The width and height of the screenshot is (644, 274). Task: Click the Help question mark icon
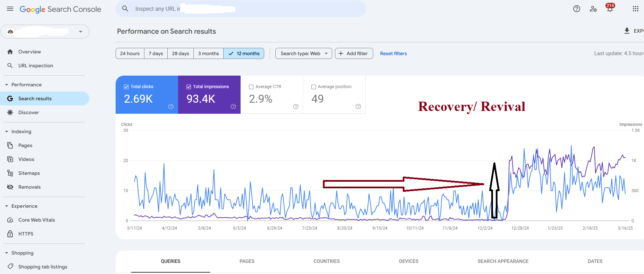point(576,9)
